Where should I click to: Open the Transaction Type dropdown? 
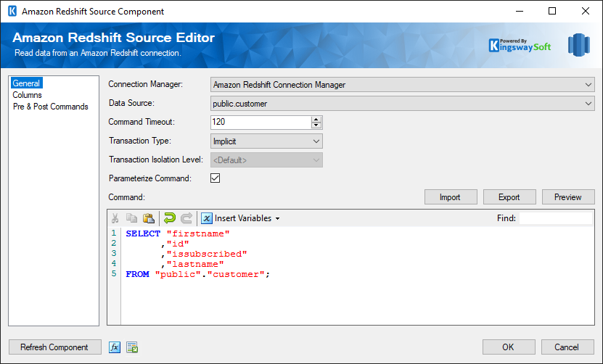click(266, 141)
